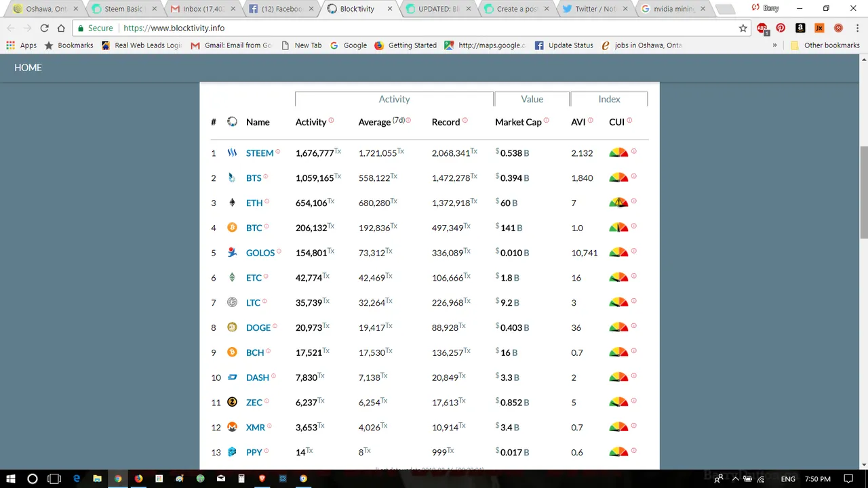
Task: Click the STEEM coin logo icon
Action: [x=232, y=153]
